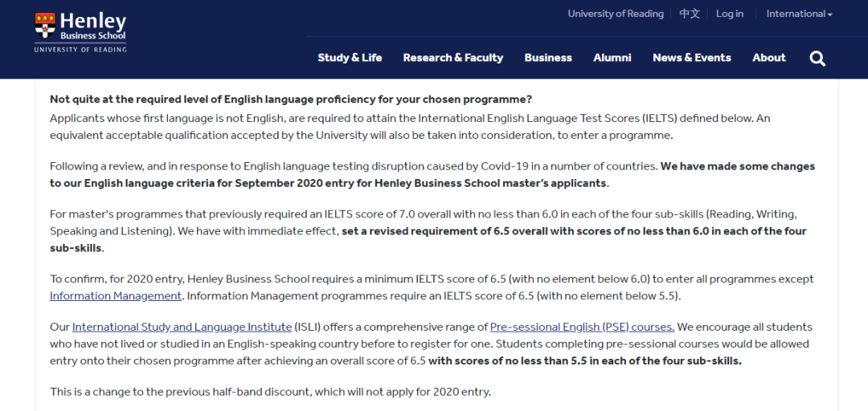
Task: Open the search magnifier icon
Action: coord(817,58)
